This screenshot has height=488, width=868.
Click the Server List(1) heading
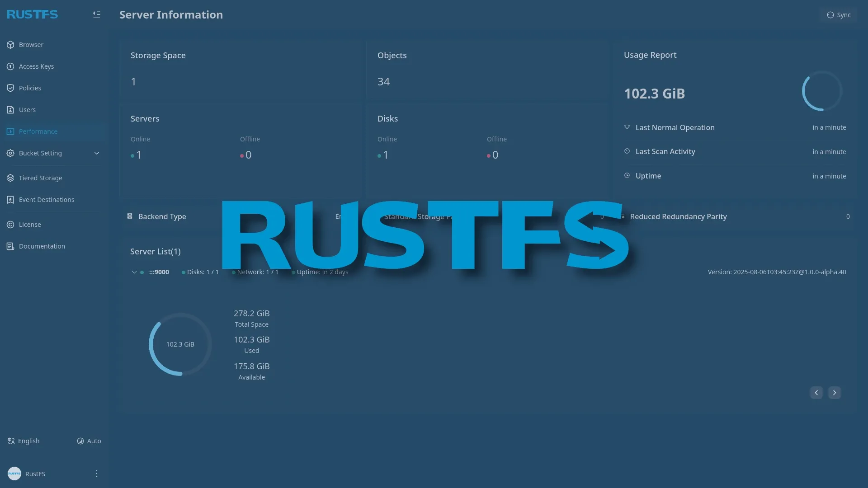pos(156,252)
